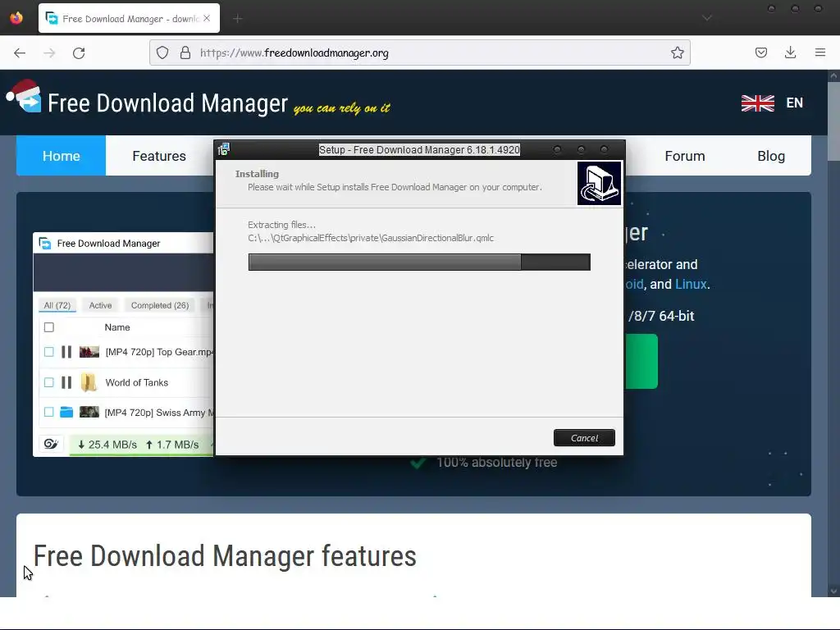Bookmark this page with the star icon
Screen dimensions: 840x630
point(677,52)
